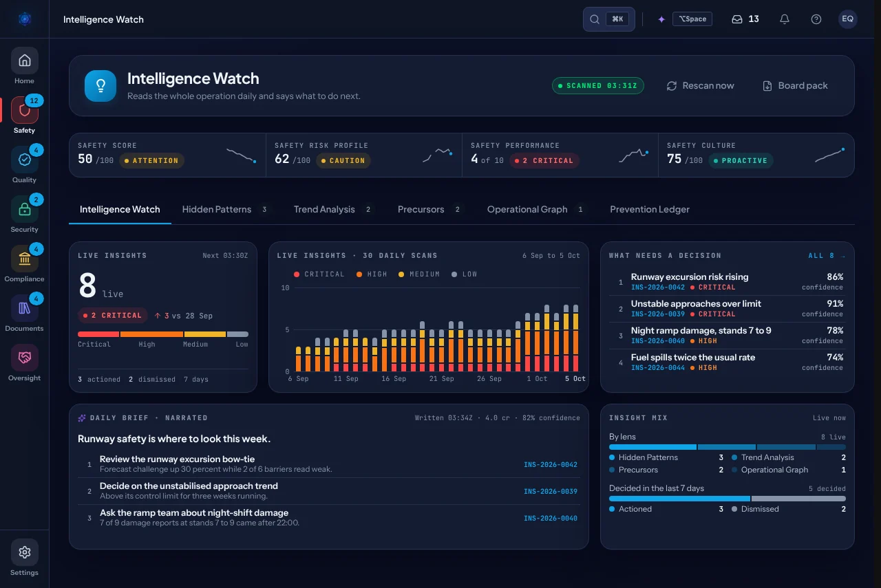Switch to Intelligence Watch tab

click(120, 209)
